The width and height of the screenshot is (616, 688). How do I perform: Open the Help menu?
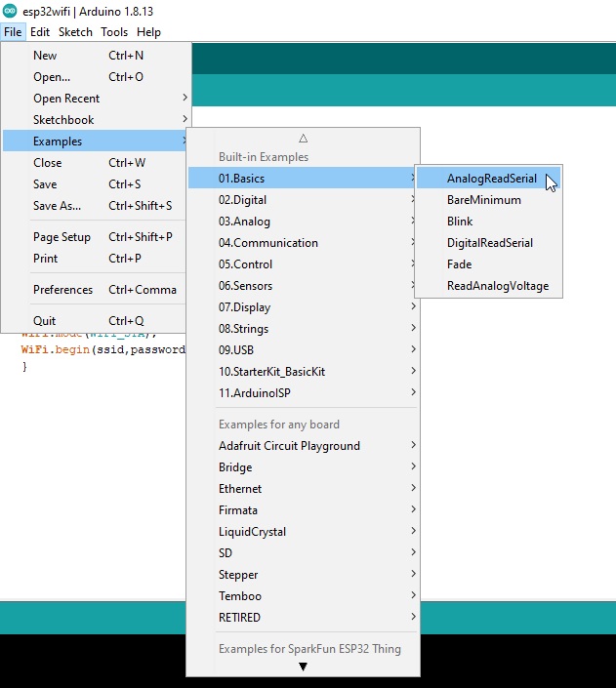148,32
